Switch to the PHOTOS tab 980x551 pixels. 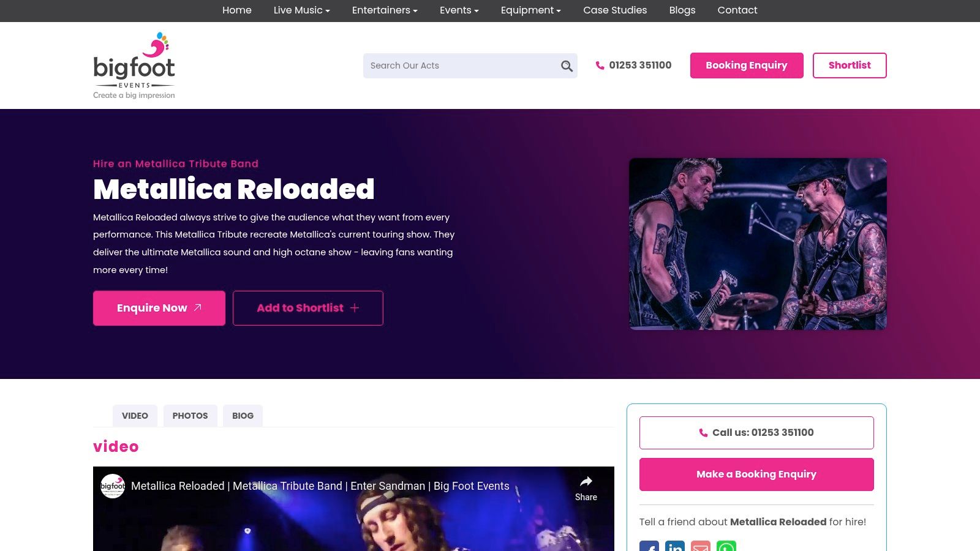[190, 416]
